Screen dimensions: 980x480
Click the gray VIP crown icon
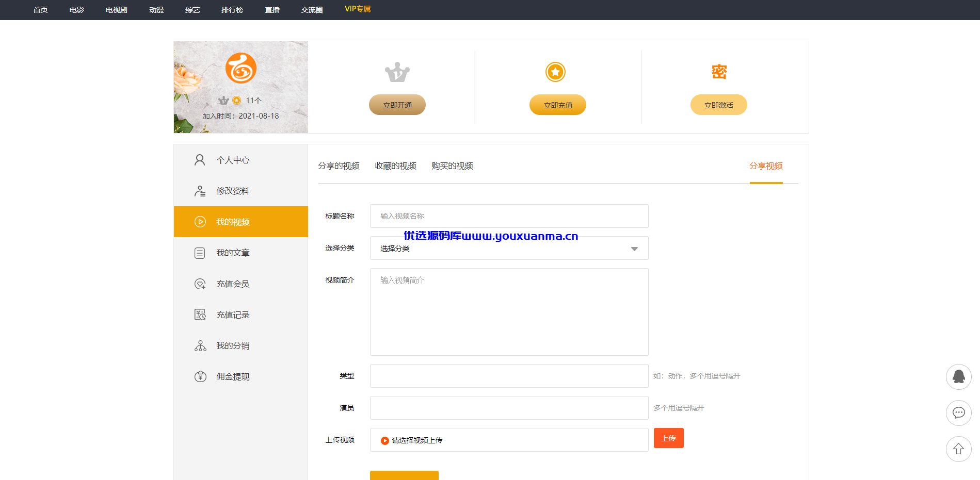pos(397,72)
